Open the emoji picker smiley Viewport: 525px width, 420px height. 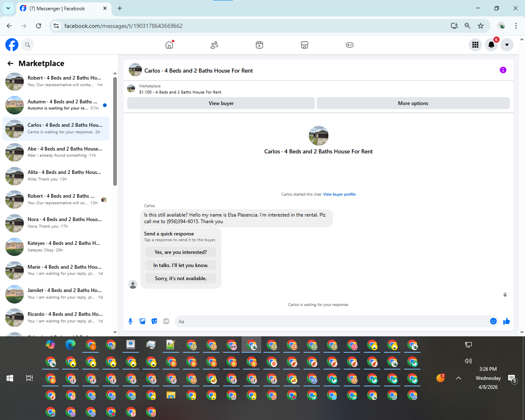click(x=493, y=321)
